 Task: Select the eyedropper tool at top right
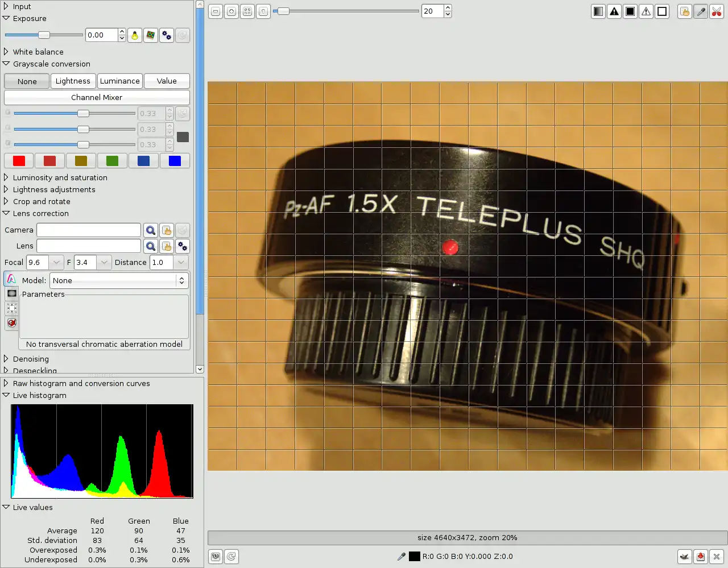point(701,11)
